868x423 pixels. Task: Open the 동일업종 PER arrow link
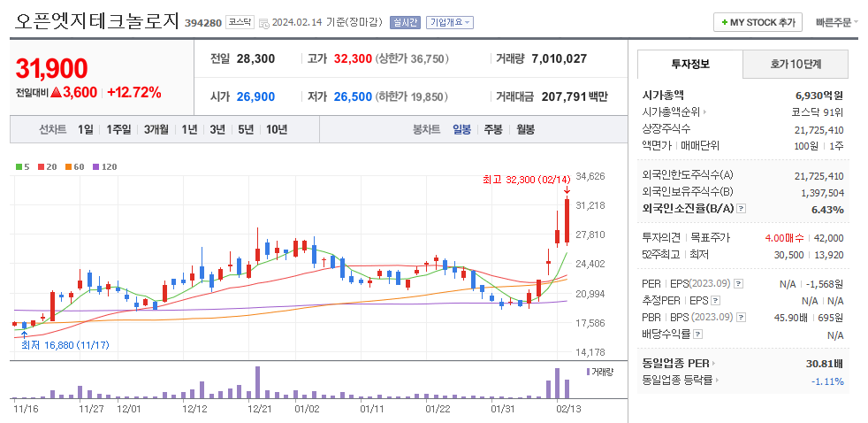click(678, 365)
